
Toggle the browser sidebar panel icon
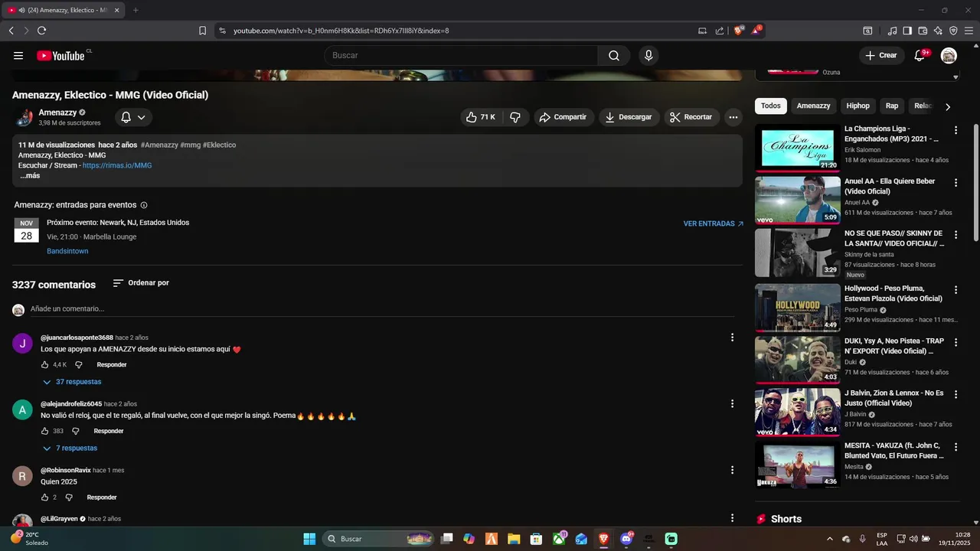(907, 31)
